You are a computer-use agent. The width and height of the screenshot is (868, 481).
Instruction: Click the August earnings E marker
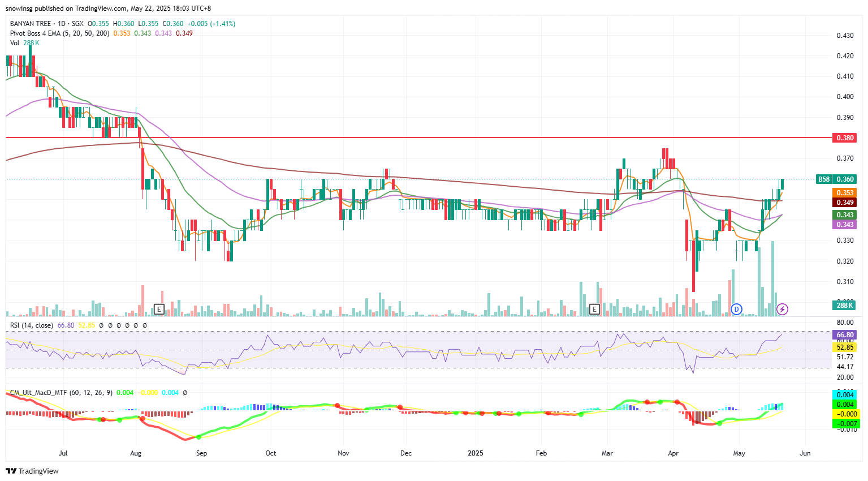[x=159, y=309]
